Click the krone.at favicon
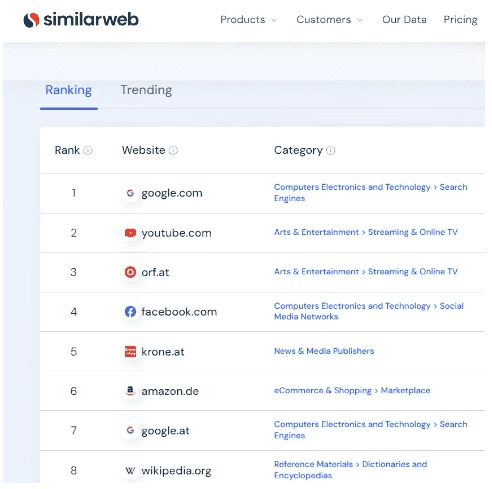Image resolution: width=492 pixels, height=489 pixels. coord(130,351)
